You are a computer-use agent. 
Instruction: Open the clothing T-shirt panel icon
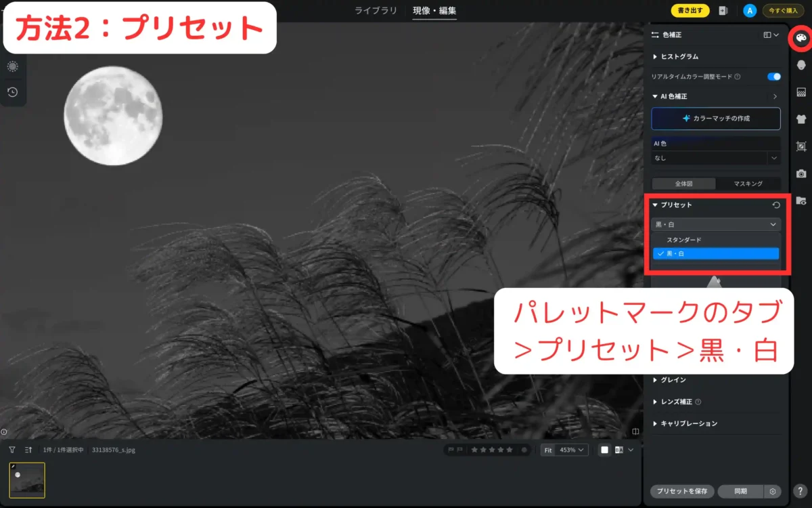tap(801, 119)
